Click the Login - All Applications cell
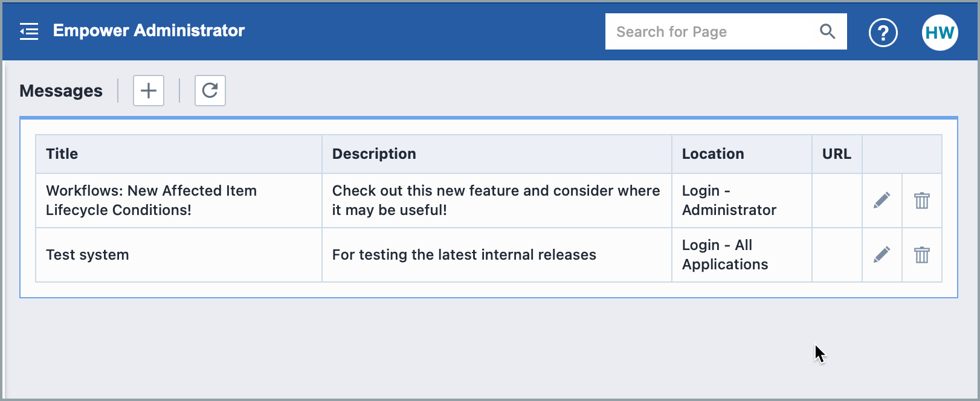 (x=724, y=255)
